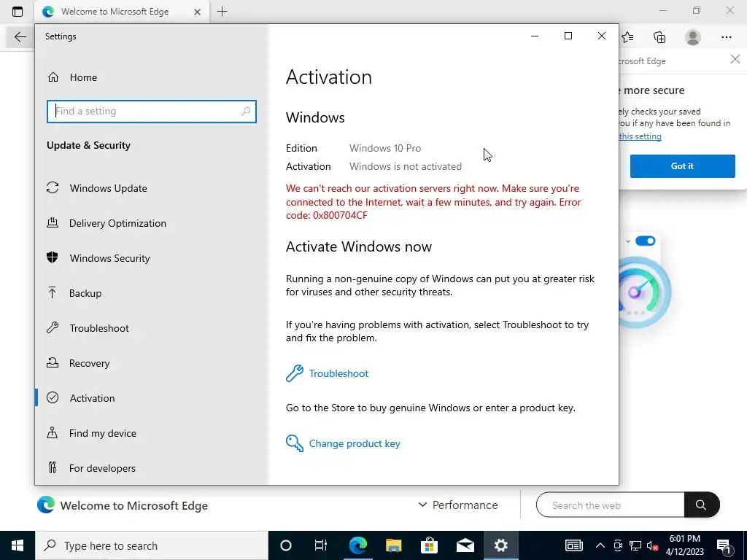This screenshot has width=747, height=560.
Task: Click the For developers tools icon
Action: 53,467
